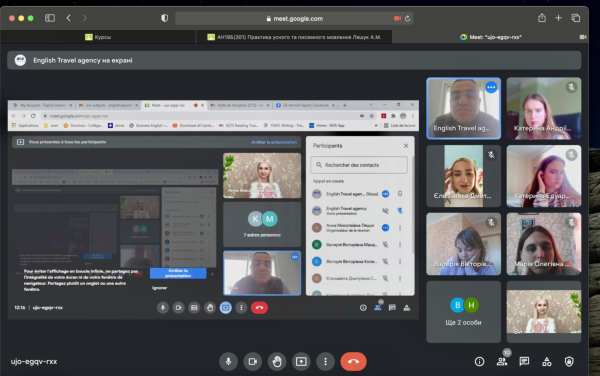600x376 pixels.
Task: Click the Present now screen icon
Action: click(x=301, y=361)
